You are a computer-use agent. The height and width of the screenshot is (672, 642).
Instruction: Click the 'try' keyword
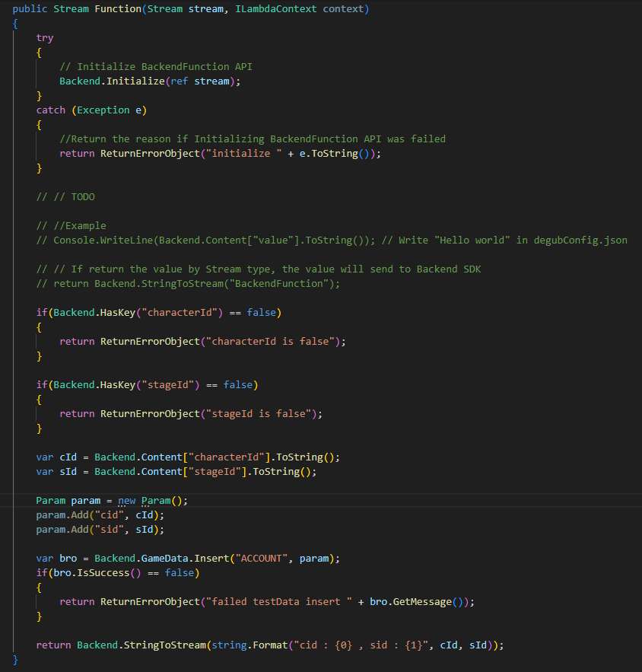click(x=45, y=38)
